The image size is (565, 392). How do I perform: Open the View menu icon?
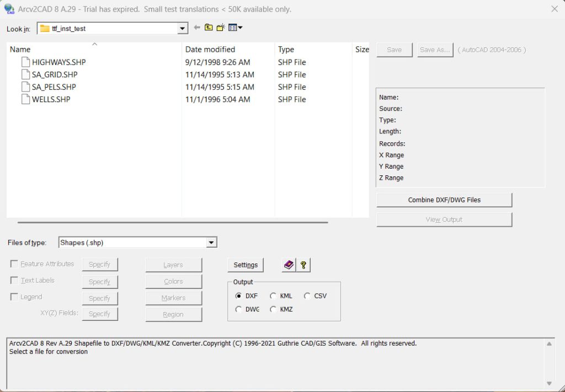click(235, 28)
